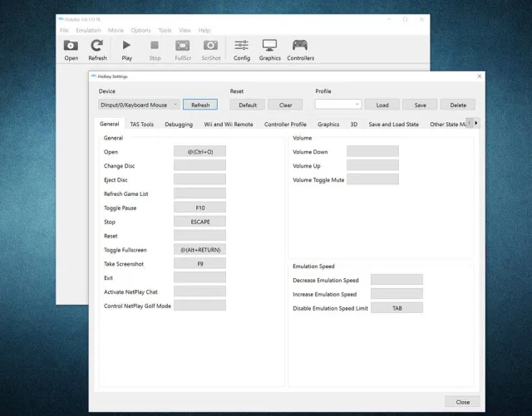
Task: Select the General tab
Action: [x=109, y=124]
